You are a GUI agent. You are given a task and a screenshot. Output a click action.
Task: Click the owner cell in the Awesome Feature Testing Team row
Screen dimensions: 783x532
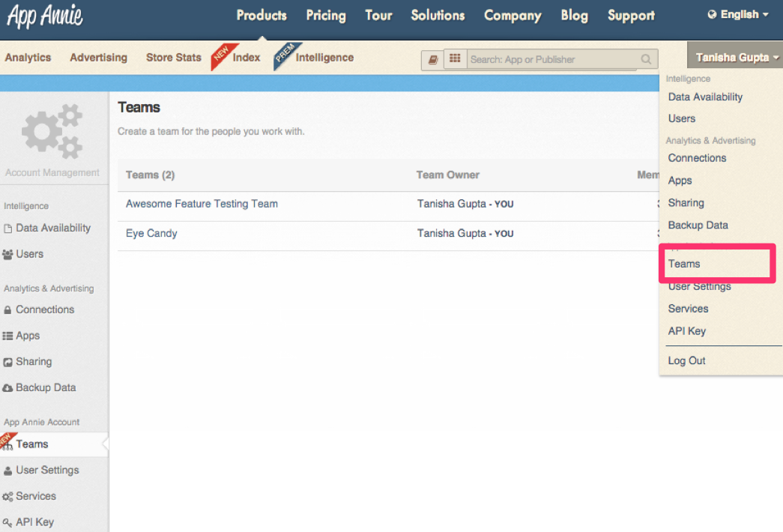point(465,204)
